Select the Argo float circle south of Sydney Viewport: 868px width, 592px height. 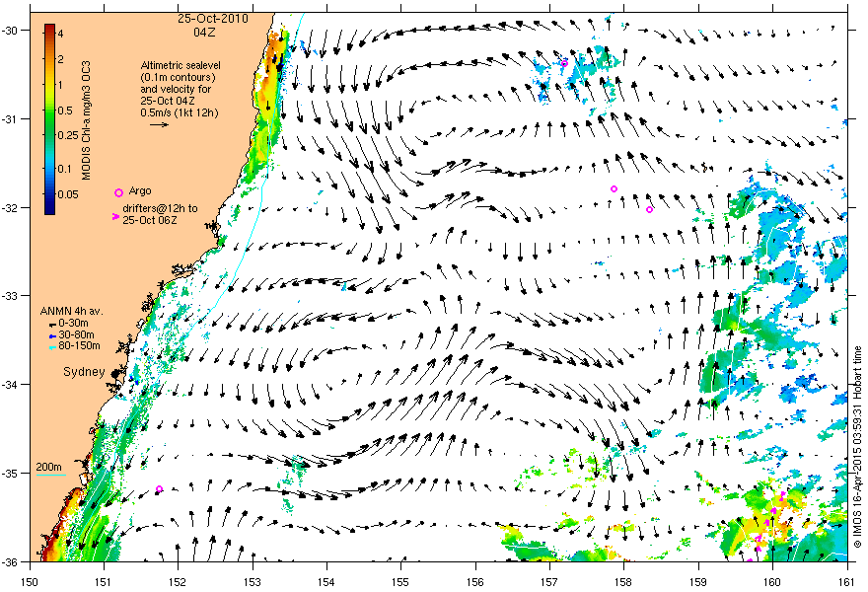click(x=159, y=489)
